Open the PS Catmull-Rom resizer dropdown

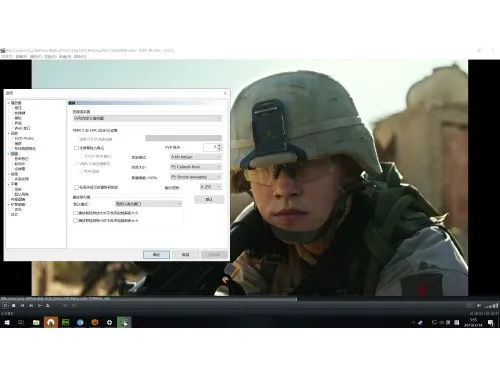196,167
